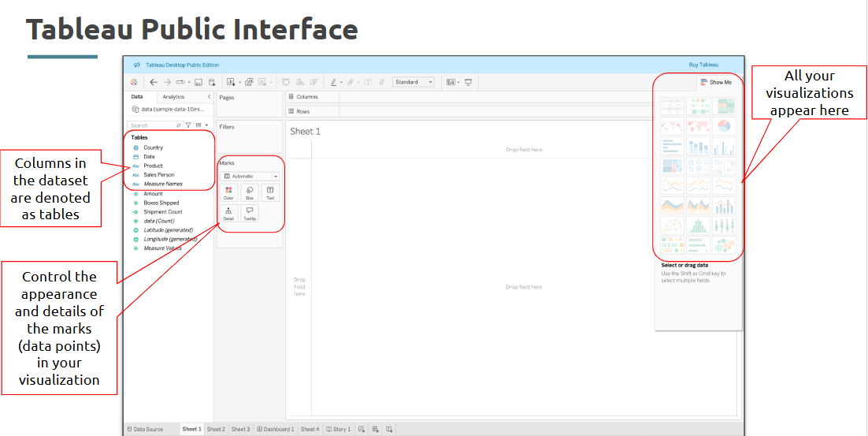This screenshot has width=868, height=436.
Task: Click the New Story tab icon at bottom
Action: pos(389,430)
